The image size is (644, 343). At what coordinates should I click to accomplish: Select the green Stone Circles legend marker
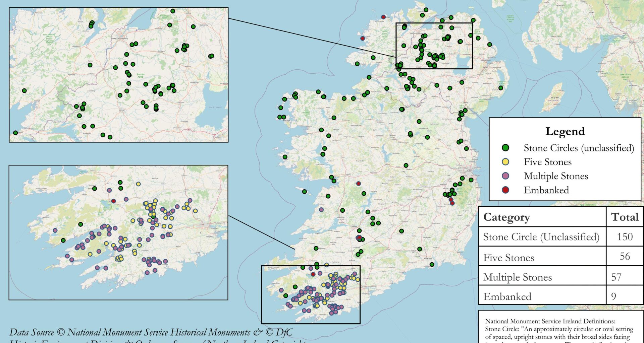[506, 148]
